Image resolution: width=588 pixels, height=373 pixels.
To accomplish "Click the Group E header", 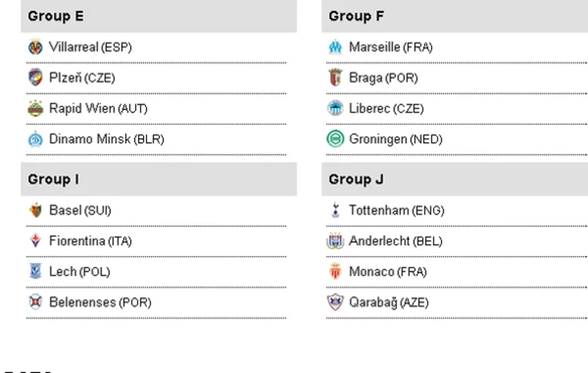I will [x=56, y=17].
